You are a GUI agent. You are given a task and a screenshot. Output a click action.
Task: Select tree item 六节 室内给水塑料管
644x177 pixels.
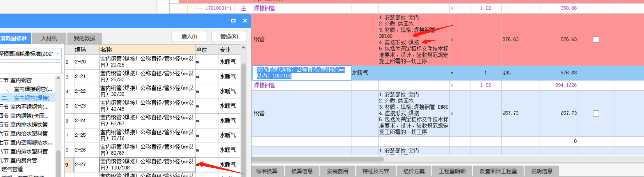coord(24,134)
